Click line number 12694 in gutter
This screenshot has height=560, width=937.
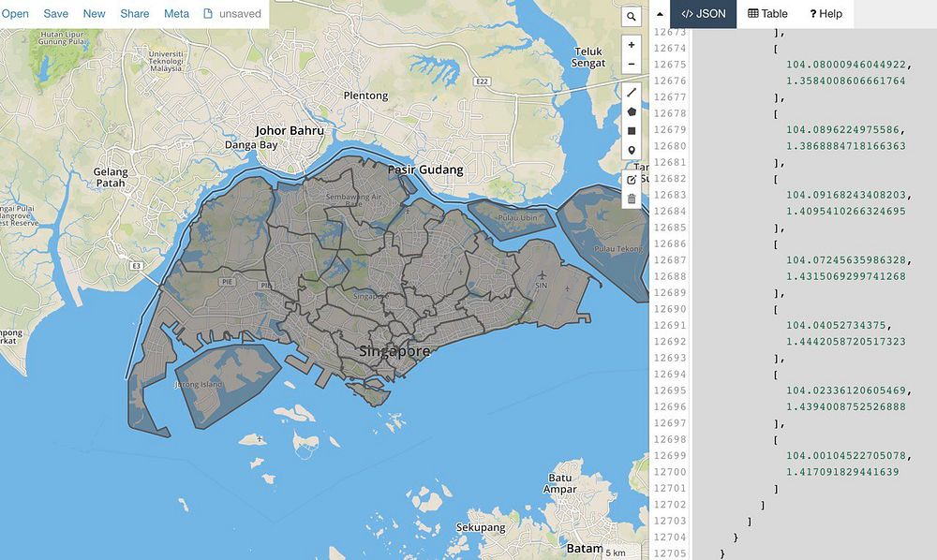pyautogui.click(x=670, y=375)
